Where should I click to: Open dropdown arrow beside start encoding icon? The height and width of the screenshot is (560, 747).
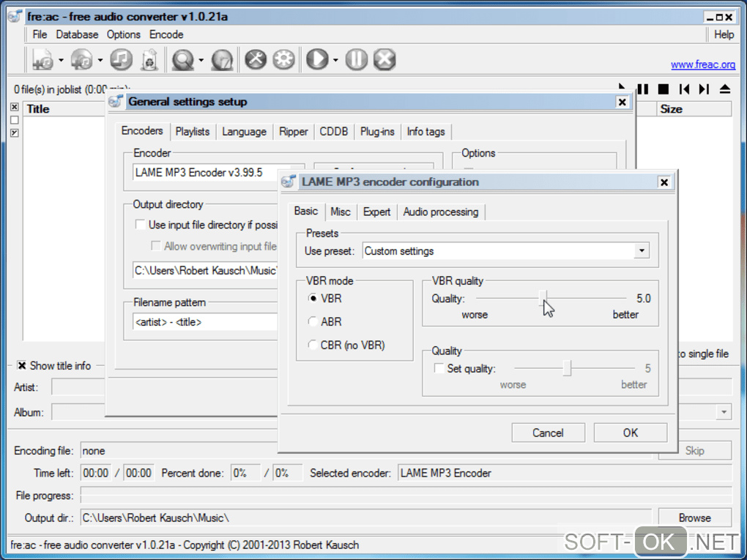(x=335, y=60)
